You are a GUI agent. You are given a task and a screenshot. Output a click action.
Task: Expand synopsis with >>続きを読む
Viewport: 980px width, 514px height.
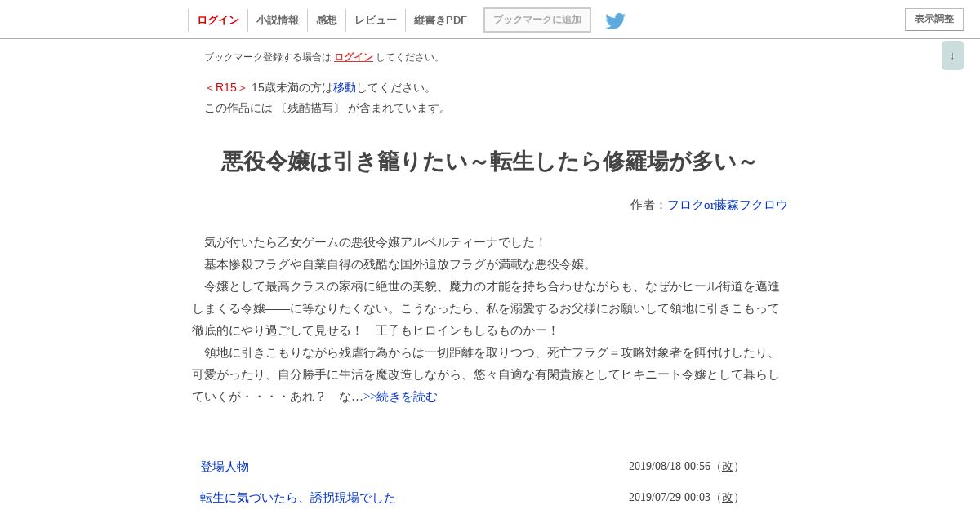click(400, 397)
